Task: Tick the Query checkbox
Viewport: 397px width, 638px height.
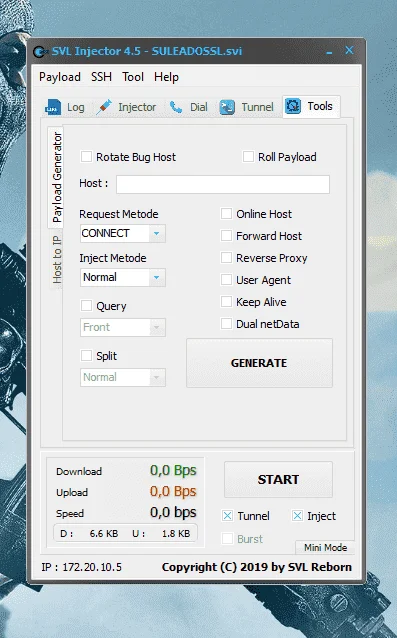Action: (x=86, y=306)
